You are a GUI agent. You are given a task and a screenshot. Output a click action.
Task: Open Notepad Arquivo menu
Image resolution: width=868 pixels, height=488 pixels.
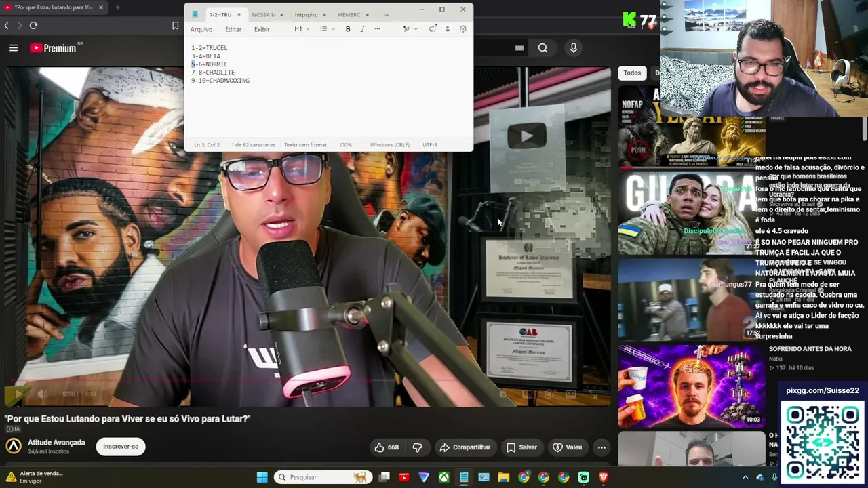201,29
